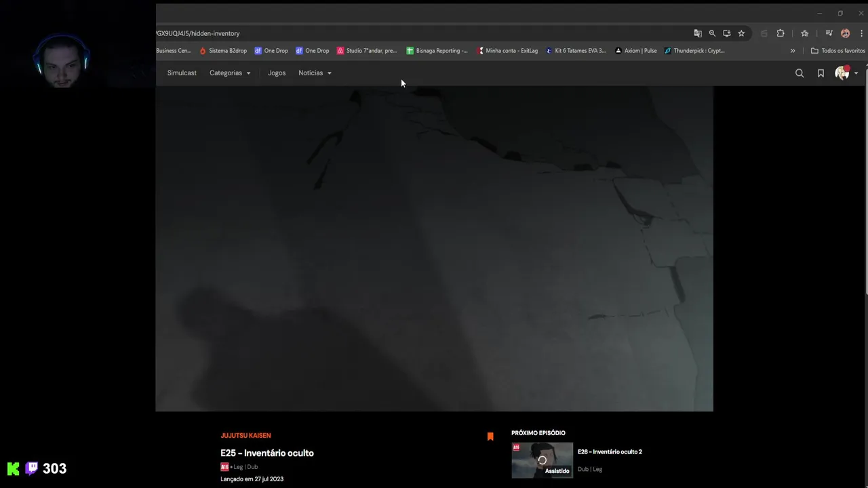
Task: Open the Sistema B2drop bookmark
Action: click(223, 51)
